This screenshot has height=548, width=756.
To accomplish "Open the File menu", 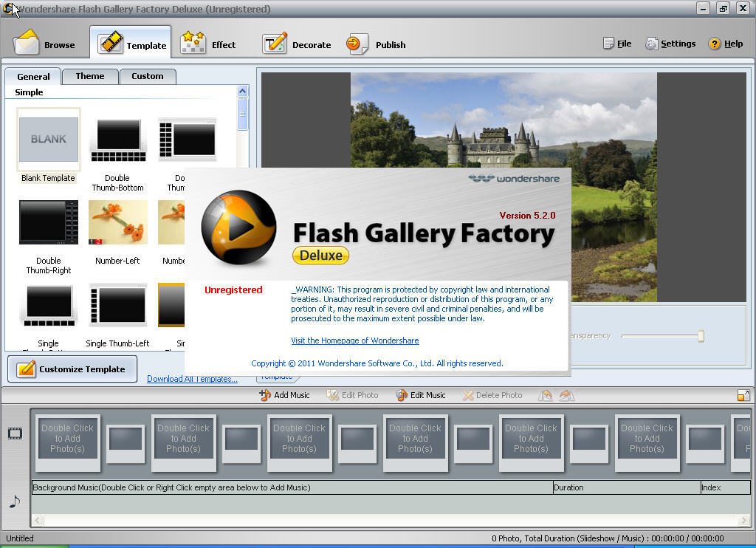I will pyautogui.click(x=617, y=43).
